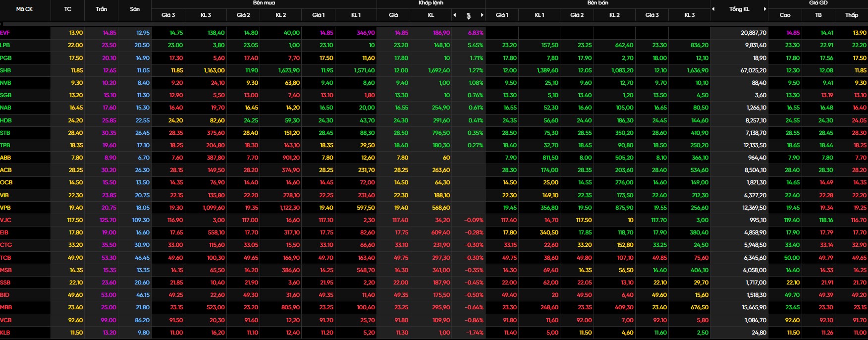Viewport: 868px width, 340px height.
Task: Click VJC ceiling price 125.70
Action: click(x=108, y=220)
